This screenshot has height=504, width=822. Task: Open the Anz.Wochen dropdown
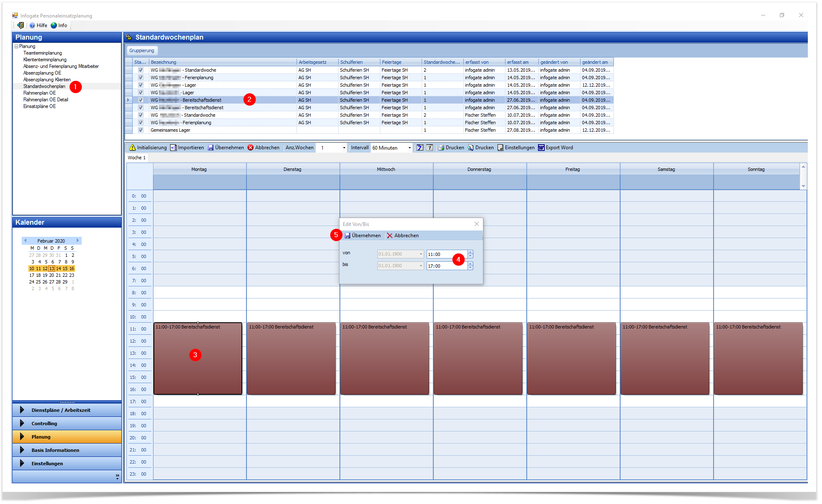(344, 148)
